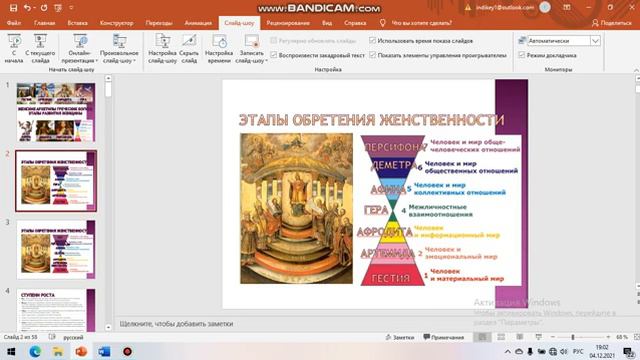Open the undo history dropdown arrow
Screen dimensions: 640x360
click(34, 8)
